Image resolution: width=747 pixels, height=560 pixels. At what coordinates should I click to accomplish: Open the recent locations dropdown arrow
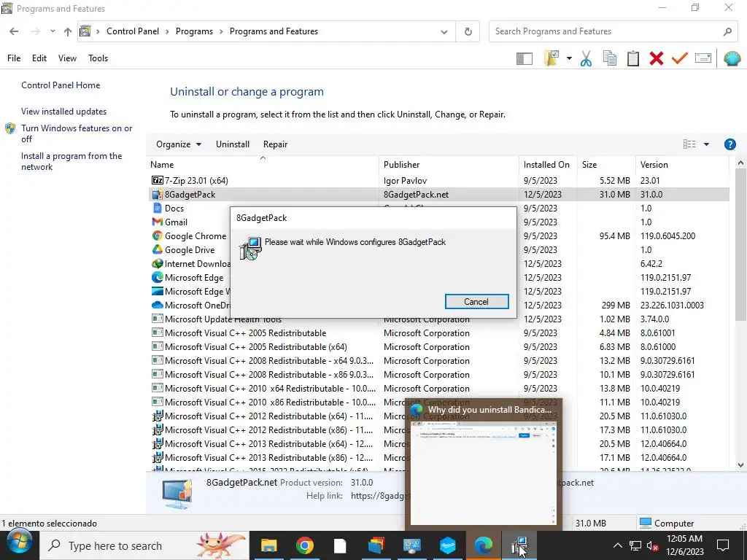click(x=53, y=31)
